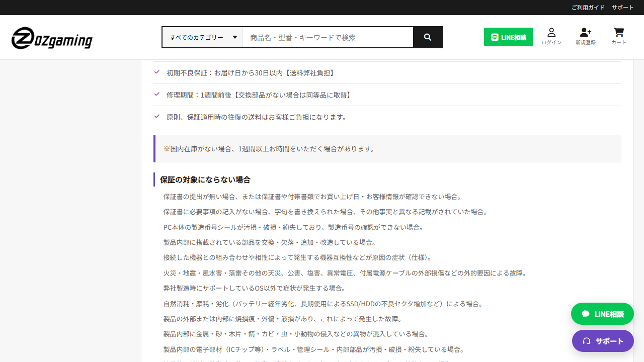644x362 pixels.
Task: Click the purple サポート floating button
Action: [x=603, y=341]
